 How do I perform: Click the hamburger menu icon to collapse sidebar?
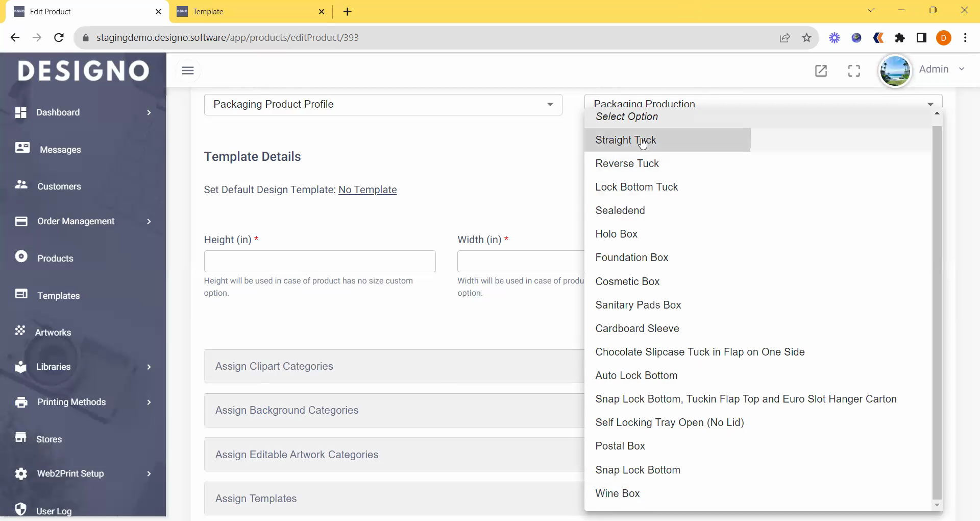tap(188, 70)
